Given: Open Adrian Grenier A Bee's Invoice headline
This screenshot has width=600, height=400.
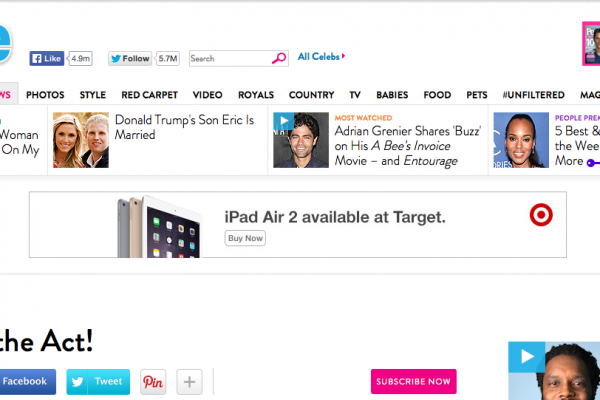Looking at the screenshot, I should 408,146.
